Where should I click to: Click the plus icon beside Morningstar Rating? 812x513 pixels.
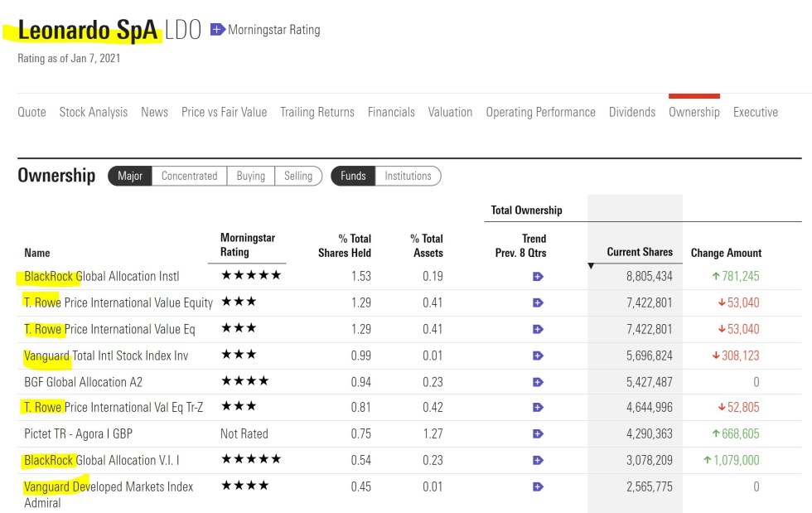point(217,30)
